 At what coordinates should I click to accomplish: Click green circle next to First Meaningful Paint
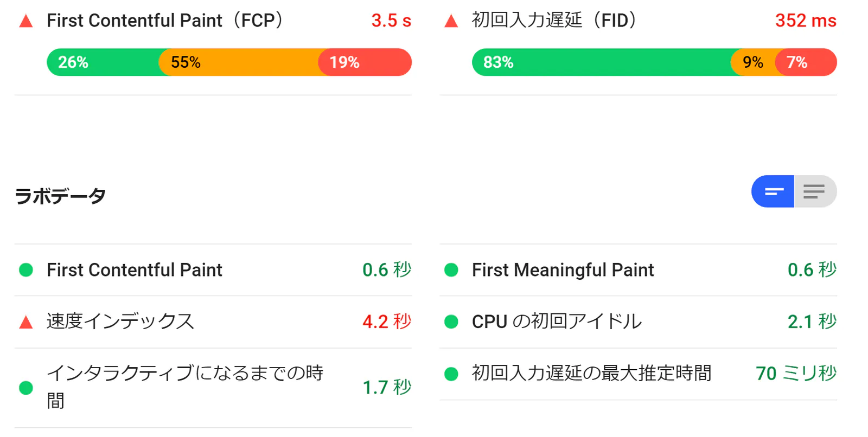click(x=451, y=270)
